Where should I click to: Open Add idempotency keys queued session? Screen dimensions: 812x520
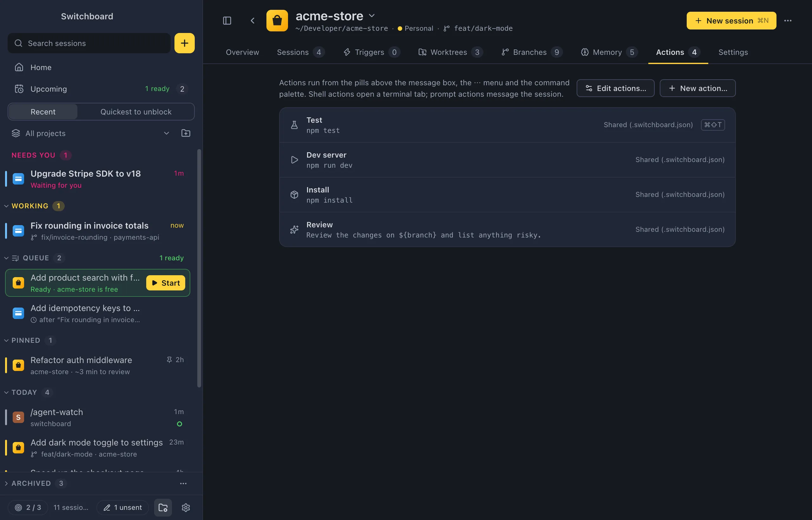coord(98,314)
